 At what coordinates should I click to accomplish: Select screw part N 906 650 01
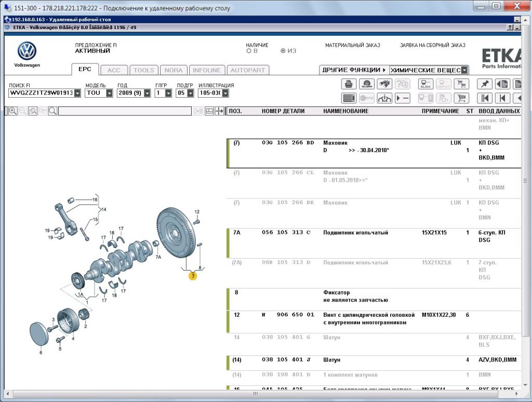374,321
